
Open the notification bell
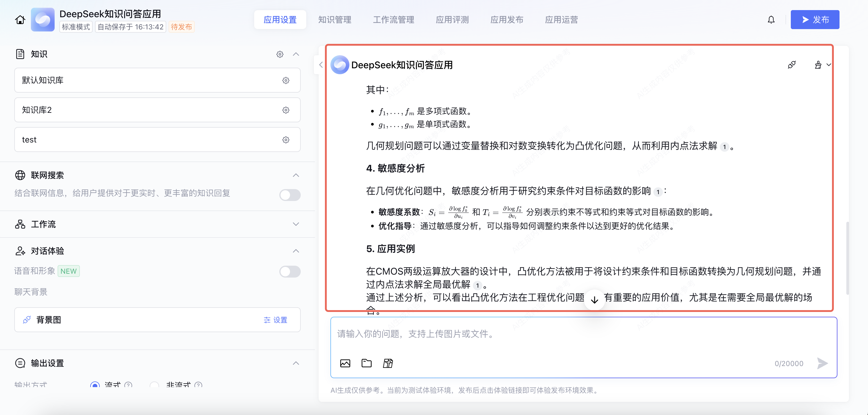click(x=771, y=20)
